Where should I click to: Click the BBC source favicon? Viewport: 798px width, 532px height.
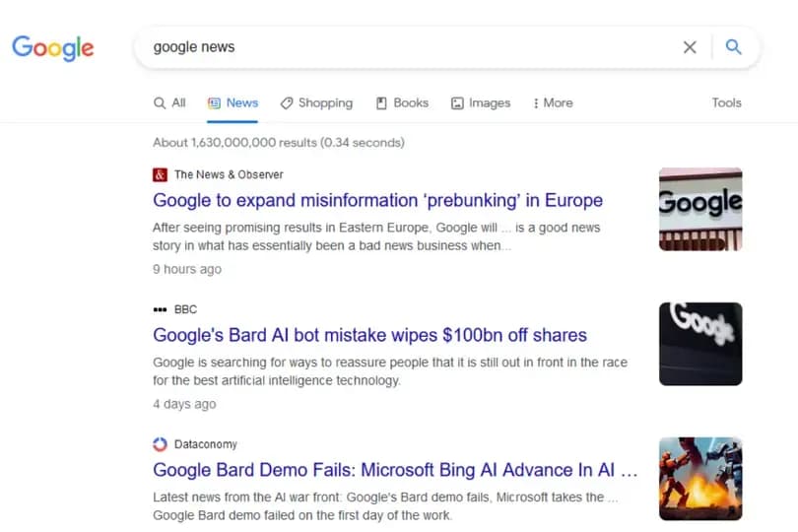click(160, 309)
